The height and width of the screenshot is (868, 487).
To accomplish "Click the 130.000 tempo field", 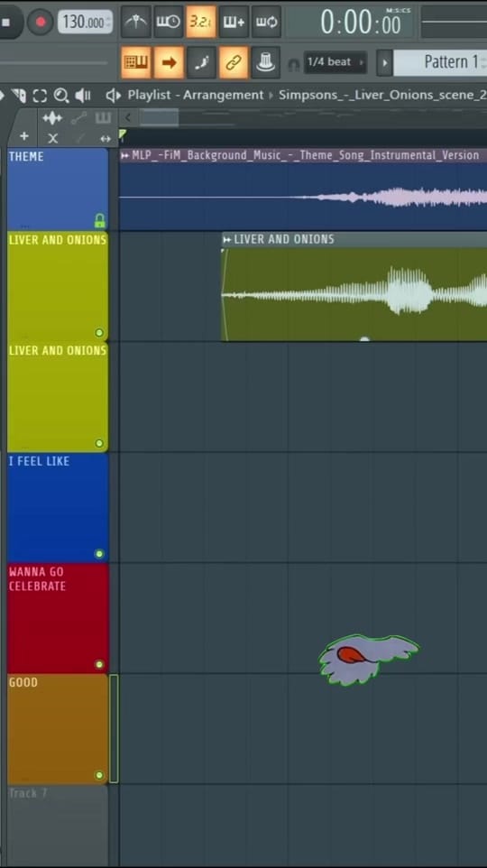I will (x=85, y=23).
